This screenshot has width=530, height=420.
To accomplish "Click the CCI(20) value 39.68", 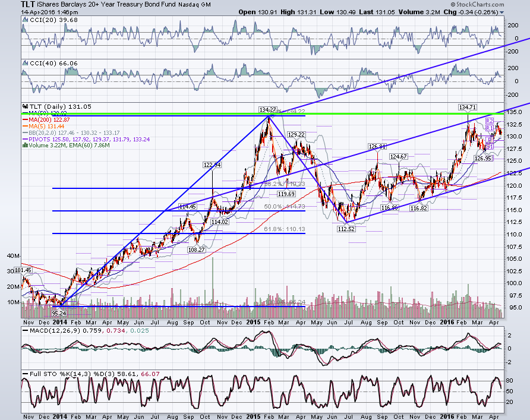I will (69, 20).
